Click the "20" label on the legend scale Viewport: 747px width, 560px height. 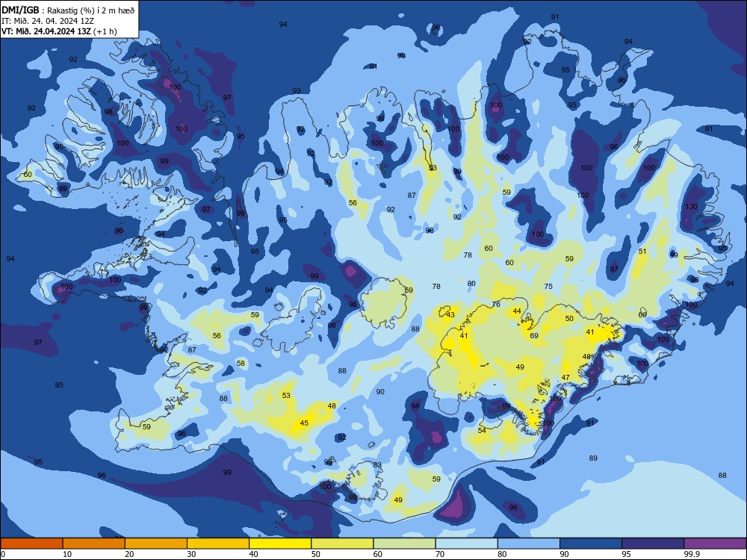[x=129, y=554]
